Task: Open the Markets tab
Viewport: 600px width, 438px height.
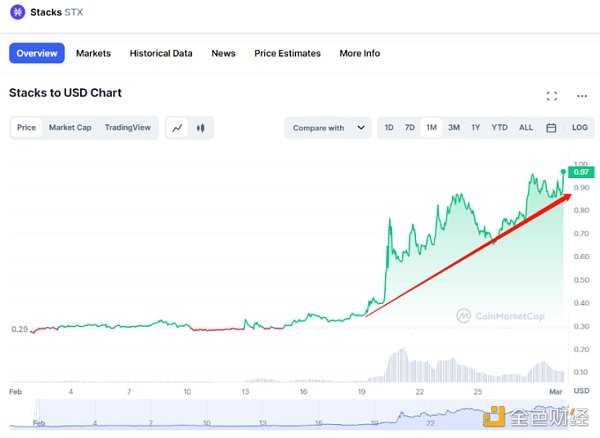Action: tap(93, 53)
